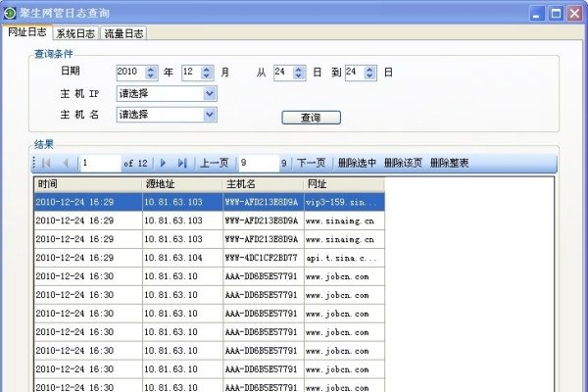The width and height of the screenshot is (588, 392).
Task: Click 删除该页 to delete this page
Action: 403,163
